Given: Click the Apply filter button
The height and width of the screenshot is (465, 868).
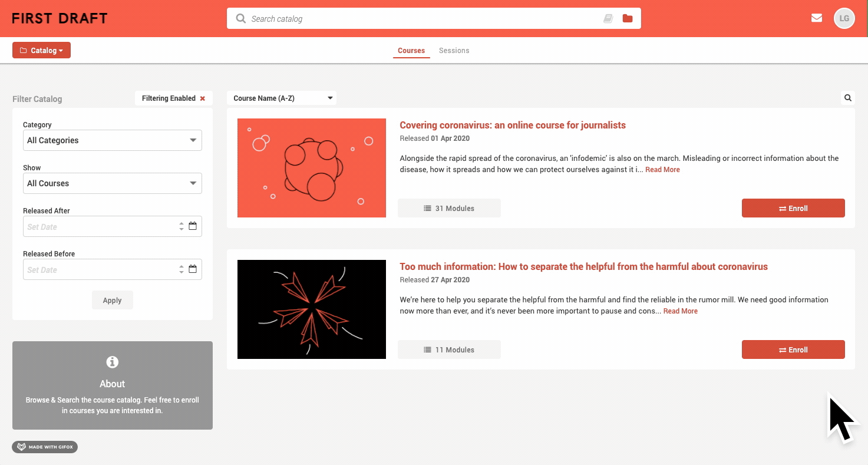Looking at the screenshot, I should click(x=112, y=300).
